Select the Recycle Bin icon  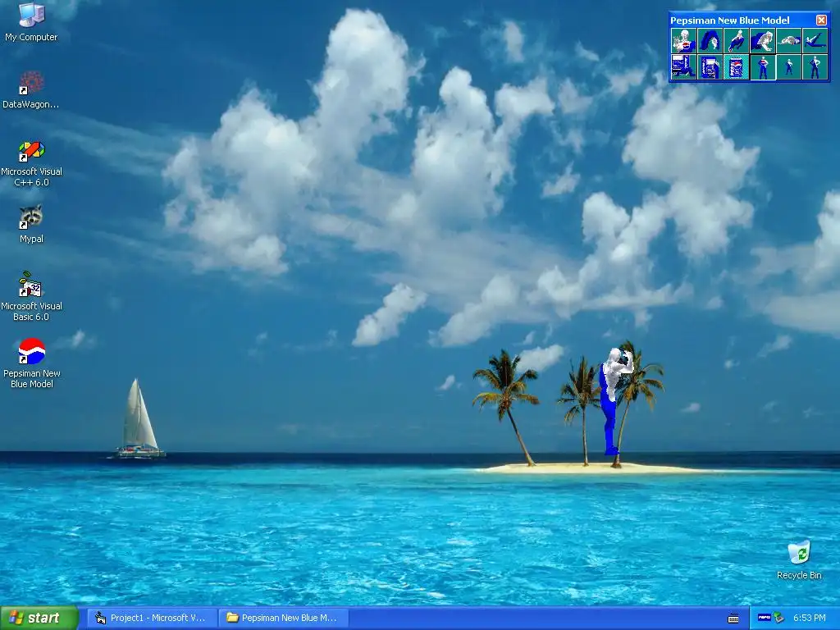[799, 559]
